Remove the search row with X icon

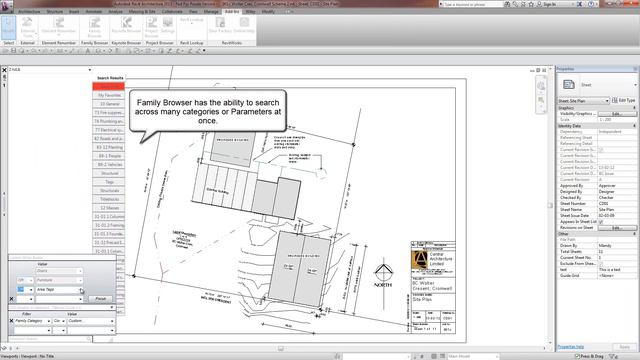pyautogui.click(x=11, y=299)
